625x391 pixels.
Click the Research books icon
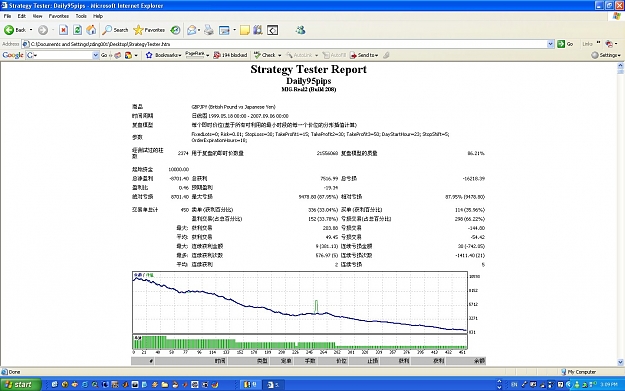pos(258,30)
